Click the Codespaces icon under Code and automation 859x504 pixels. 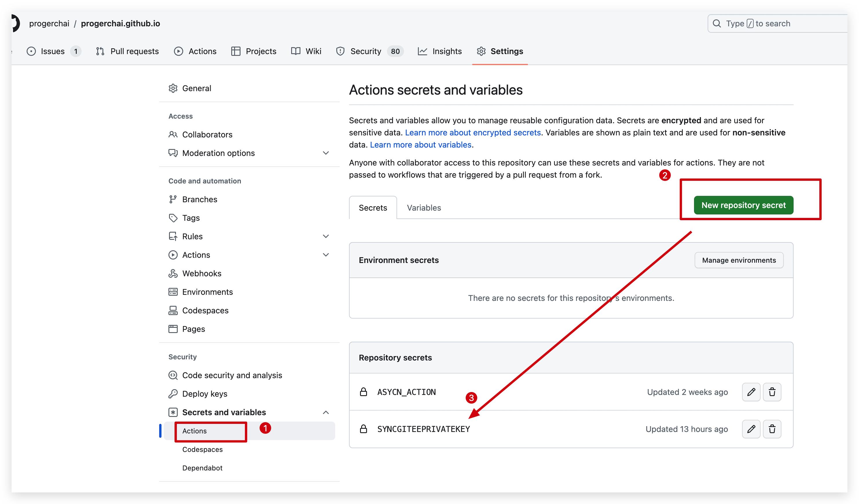173,310
